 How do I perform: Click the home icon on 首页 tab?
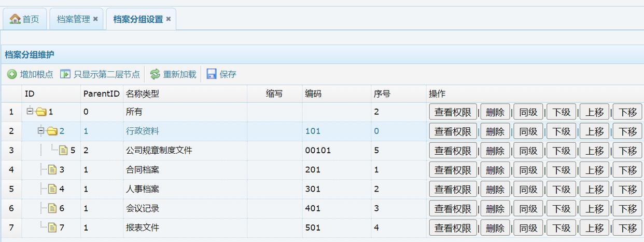pyautogui.click(x=15, y=19)
